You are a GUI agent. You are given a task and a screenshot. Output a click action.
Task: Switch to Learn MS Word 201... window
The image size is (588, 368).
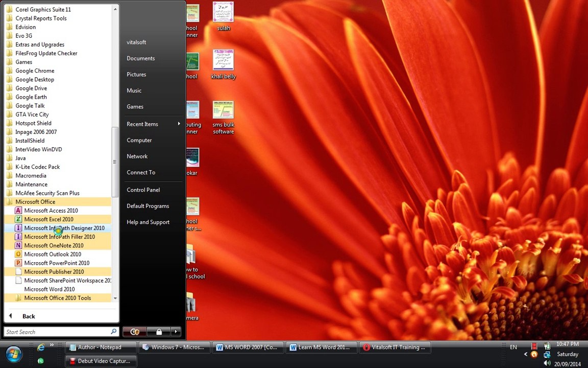[x=322, y=348]
